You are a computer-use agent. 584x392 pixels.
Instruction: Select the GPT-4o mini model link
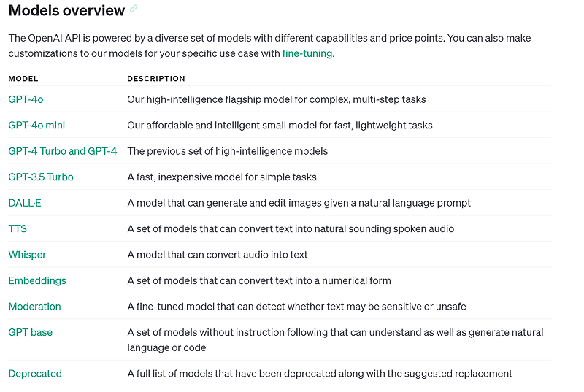tap(36, 125)
